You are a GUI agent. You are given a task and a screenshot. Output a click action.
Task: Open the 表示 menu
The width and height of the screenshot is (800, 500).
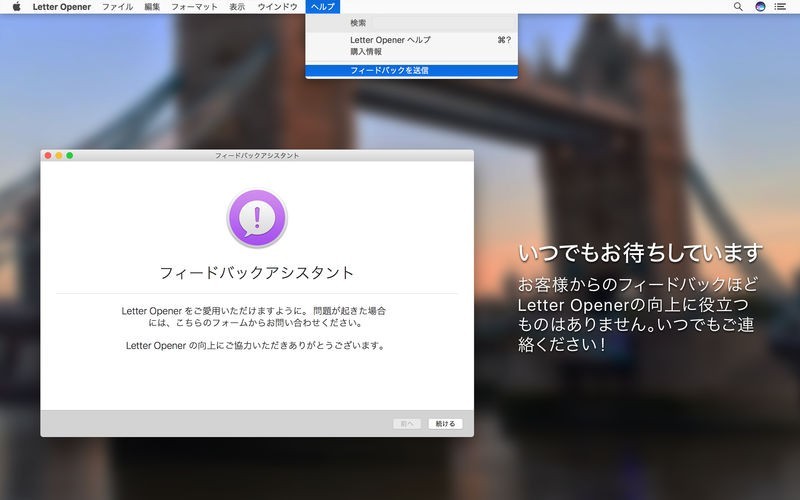tap(237, 7)
